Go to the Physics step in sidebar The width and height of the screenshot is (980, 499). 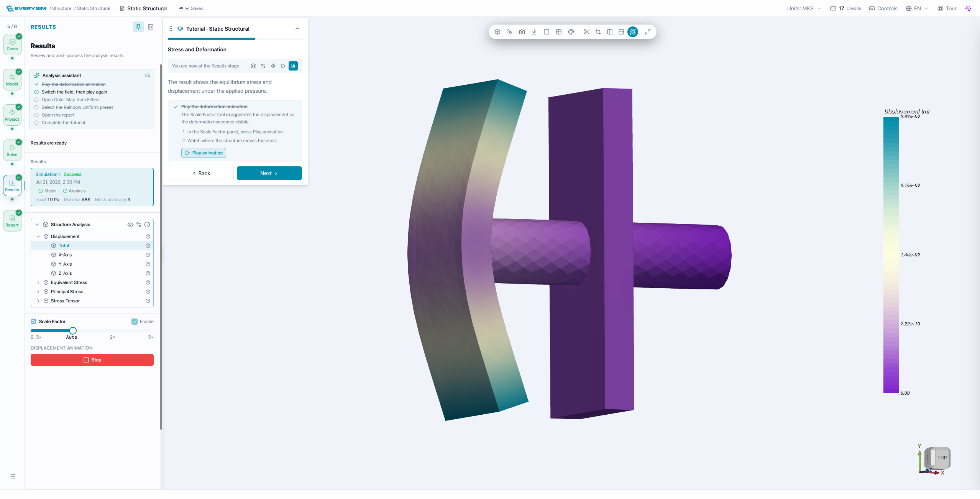(x=12, y=115)
